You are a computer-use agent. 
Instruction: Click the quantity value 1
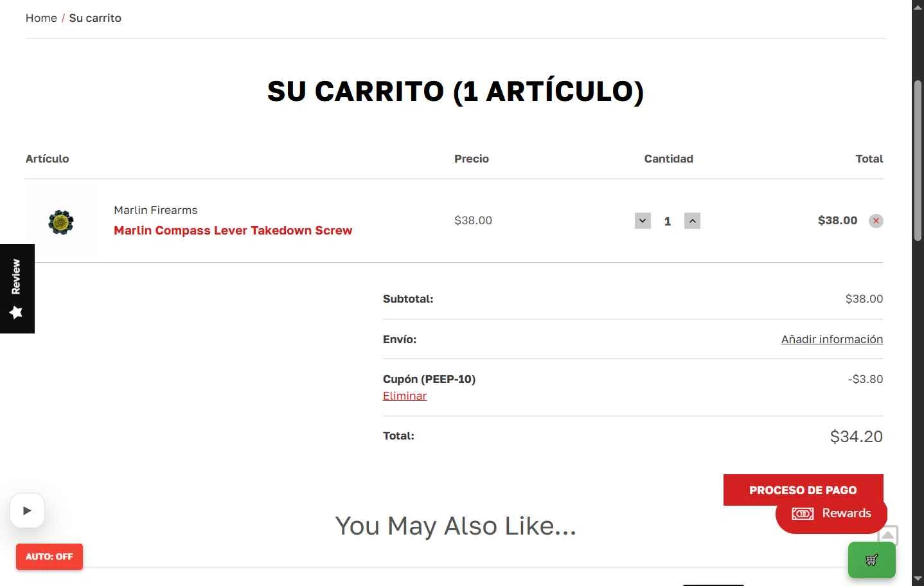pyautogui.click(x=668, y=221)
